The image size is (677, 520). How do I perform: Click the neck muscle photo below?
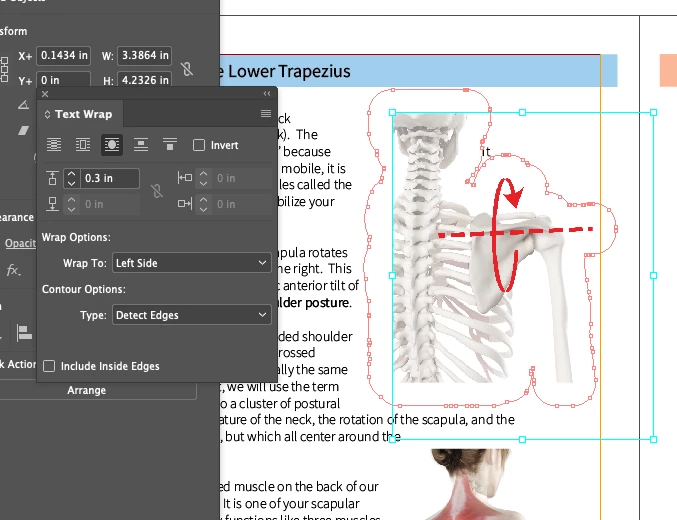[x=475, y=484]
